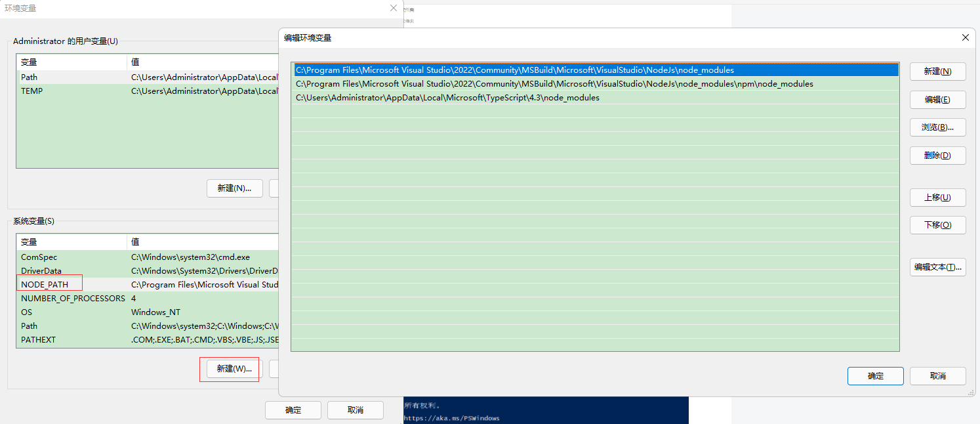
Task: Click 编辑(E) to edit the selected path
Action: 937,99
